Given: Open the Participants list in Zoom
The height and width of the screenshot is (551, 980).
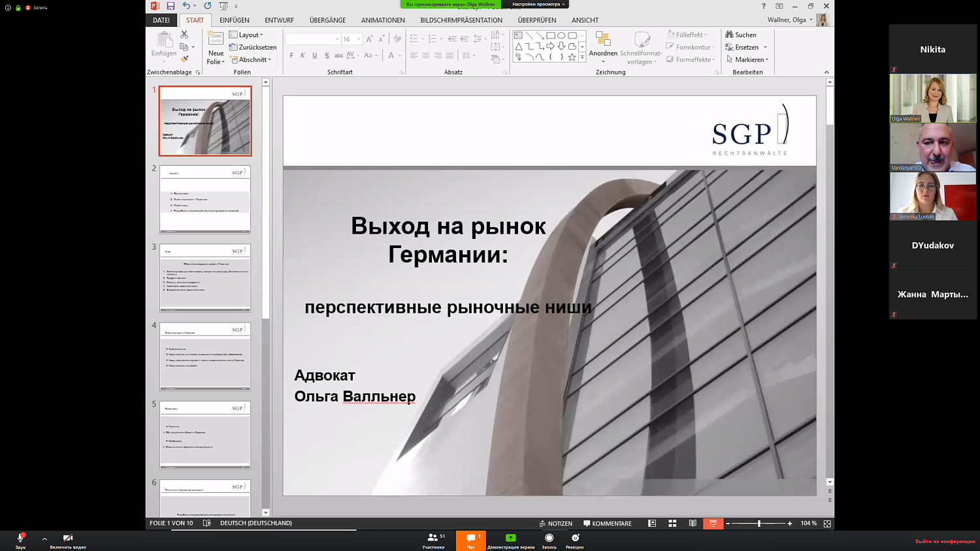Looking at the screenshot, I should pyautogui.click(x=433, y=539).
